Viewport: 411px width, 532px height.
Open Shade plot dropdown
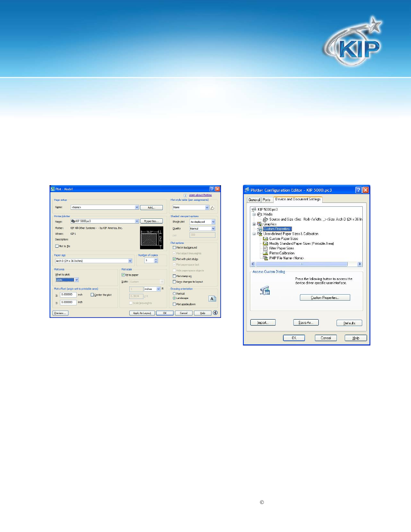pos(213,222)
